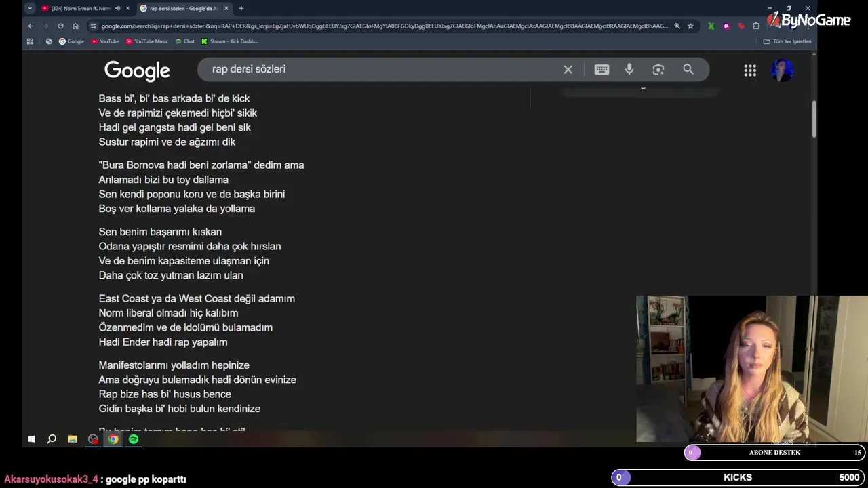Click the page vertical scrollbar thumb
The width and height of the screenshot is (868, 488).
click(x=814, y=119)
